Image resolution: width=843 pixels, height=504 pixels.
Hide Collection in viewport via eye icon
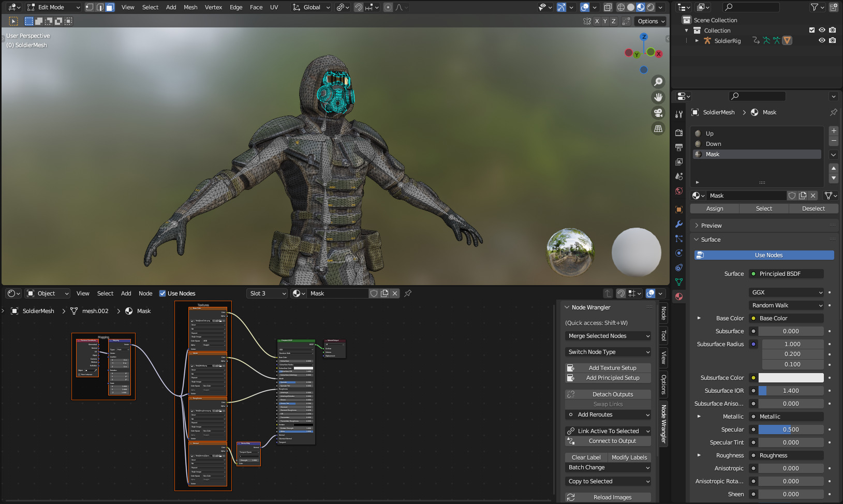click(x=822, y=31)
